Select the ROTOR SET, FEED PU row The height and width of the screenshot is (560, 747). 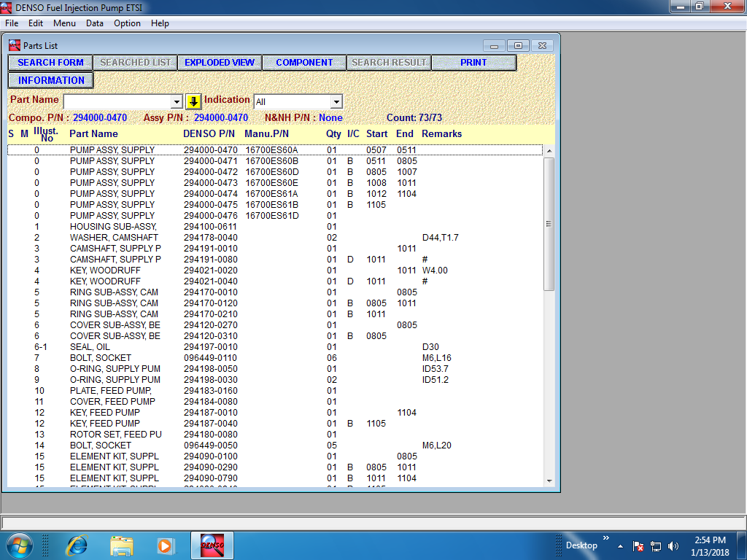(275, 435)
